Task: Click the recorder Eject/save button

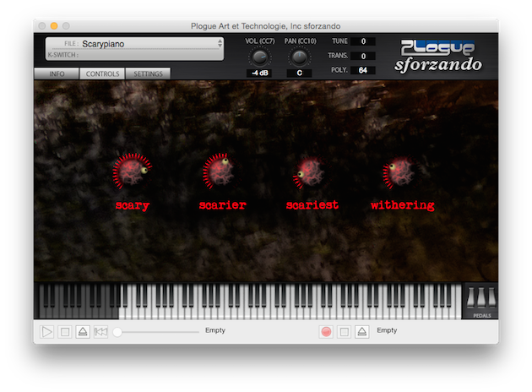Action: (x=362, y=331)
